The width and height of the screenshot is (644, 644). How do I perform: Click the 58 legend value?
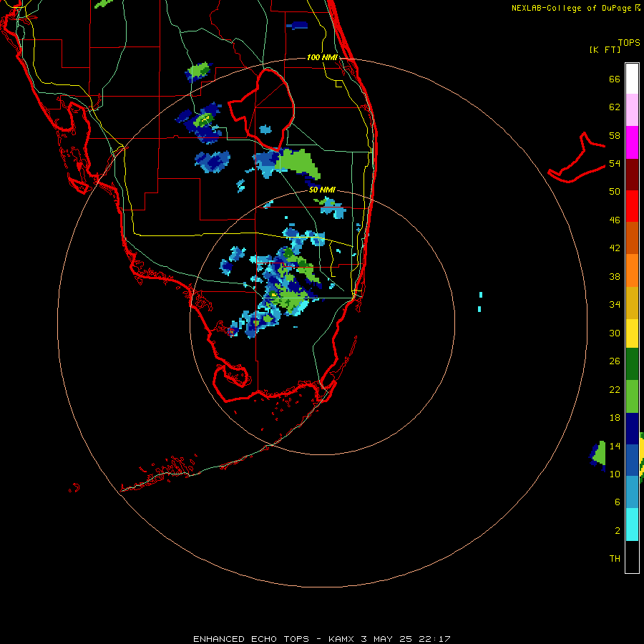[615, 135]
